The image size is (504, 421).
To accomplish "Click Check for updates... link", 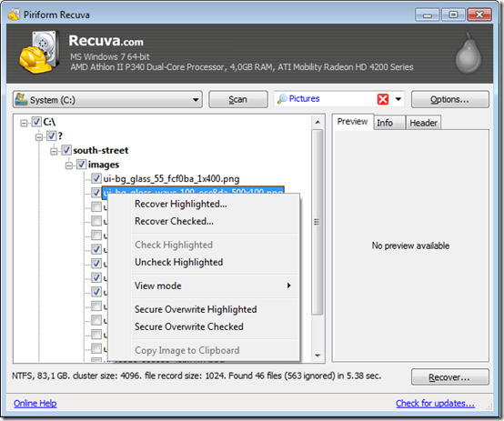I will 435,404.
